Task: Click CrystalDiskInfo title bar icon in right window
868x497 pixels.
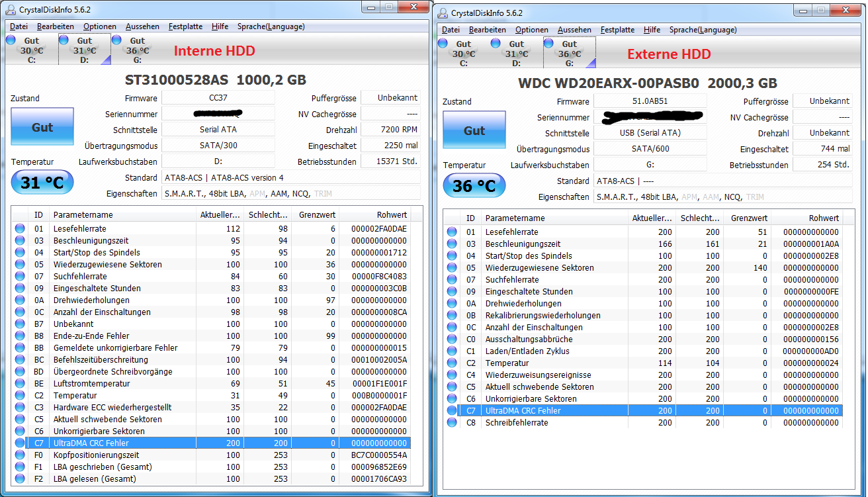Action: [x=443, y=13]
